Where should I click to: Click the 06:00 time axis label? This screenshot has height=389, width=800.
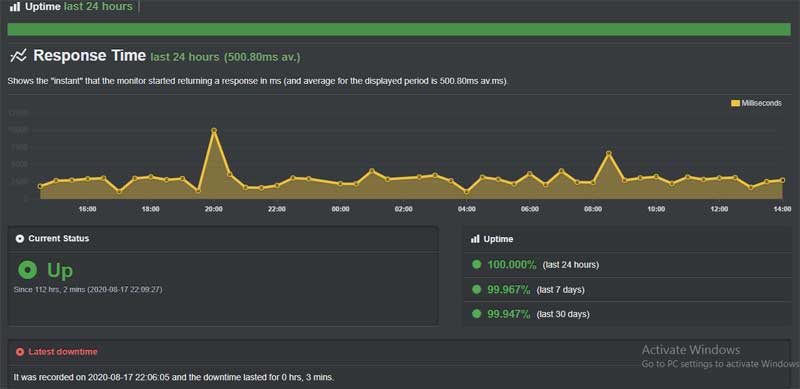(x=530, y=209)
